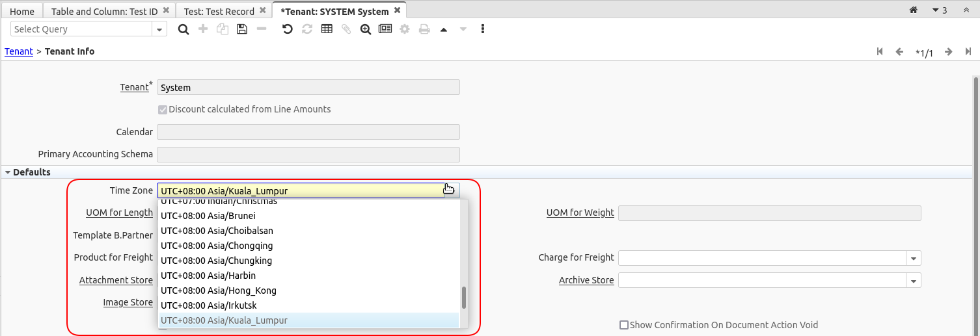Open Zoom Across with the magnifier-plus icon
The image size is (980, 336).
click(x=366, y=29)
